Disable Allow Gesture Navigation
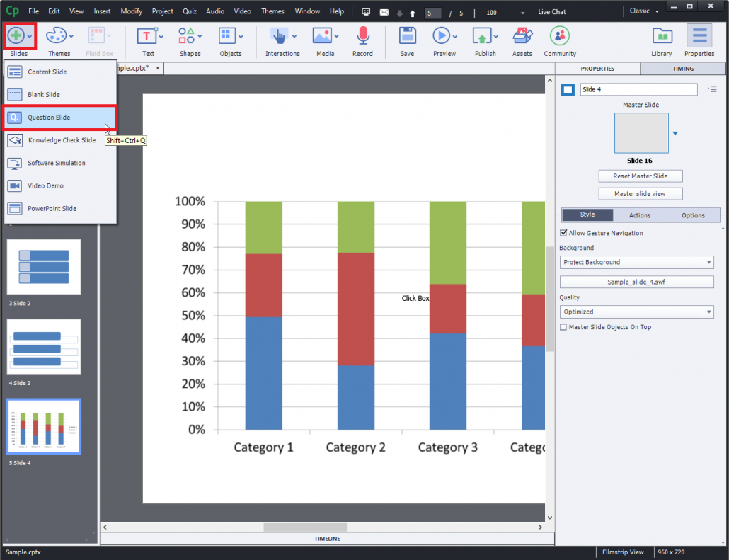 [563, 232]
